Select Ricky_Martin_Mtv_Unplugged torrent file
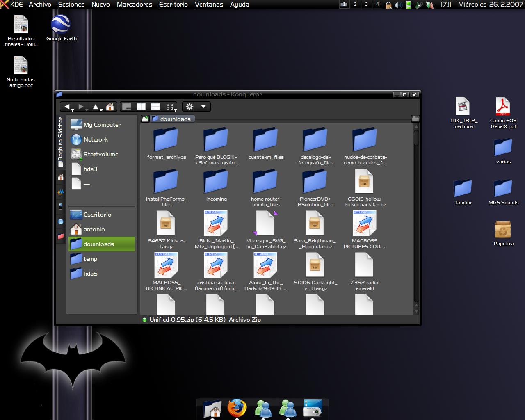The image size is (525, 420). (x=216, y=230)
